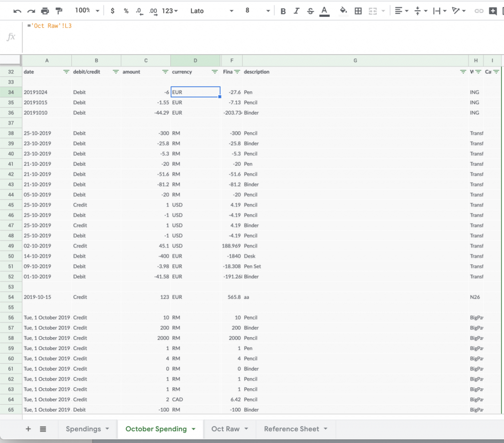Open the horizontal align dropdown
Screen dimensions: 504x443
pos(401,11)
